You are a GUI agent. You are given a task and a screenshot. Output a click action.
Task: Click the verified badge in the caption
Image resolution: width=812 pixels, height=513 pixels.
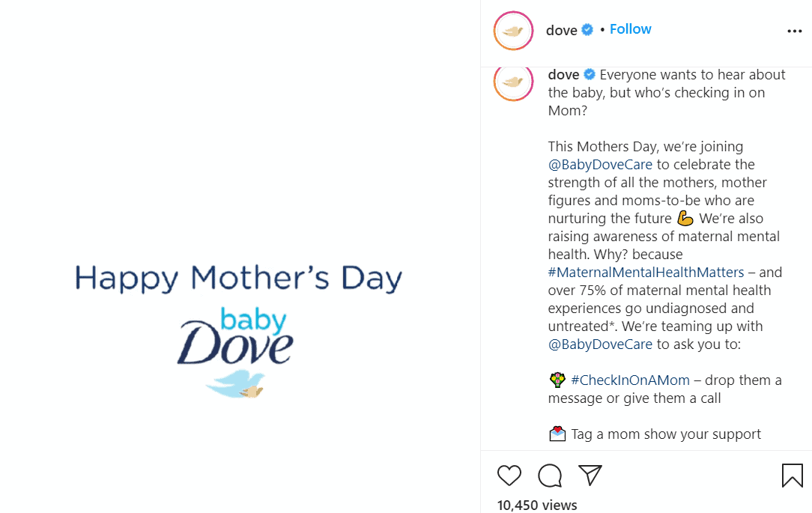coord(590,75)
